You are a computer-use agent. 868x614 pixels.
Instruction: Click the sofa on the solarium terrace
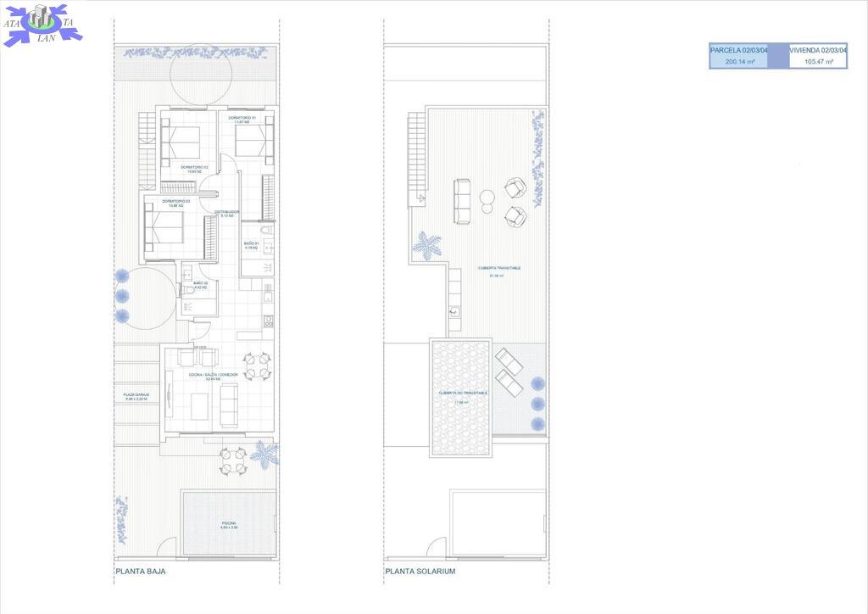click(x=463, y=200)
